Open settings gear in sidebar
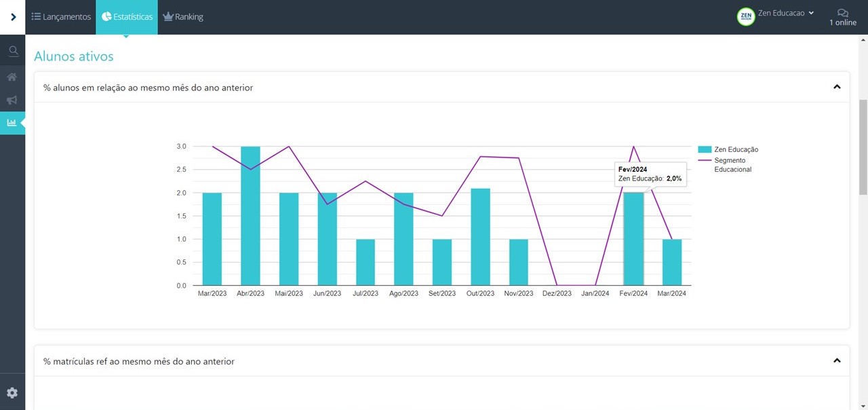 [12, 393]
